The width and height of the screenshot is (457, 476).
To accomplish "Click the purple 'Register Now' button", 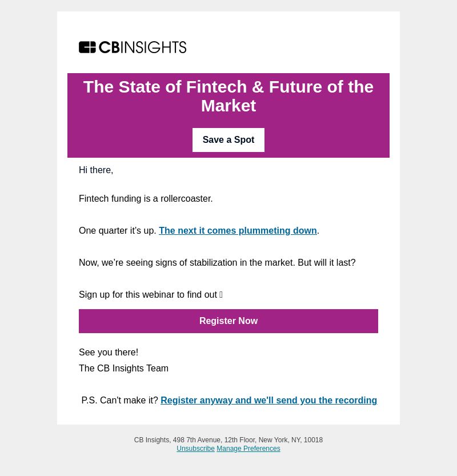I will [x=228, y=321].
